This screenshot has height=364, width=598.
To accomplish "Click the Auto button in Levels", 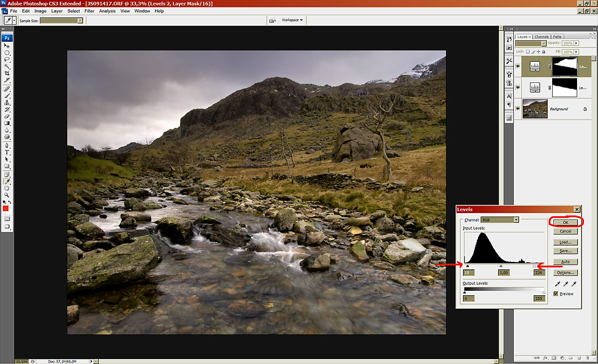I will (565, 261).
